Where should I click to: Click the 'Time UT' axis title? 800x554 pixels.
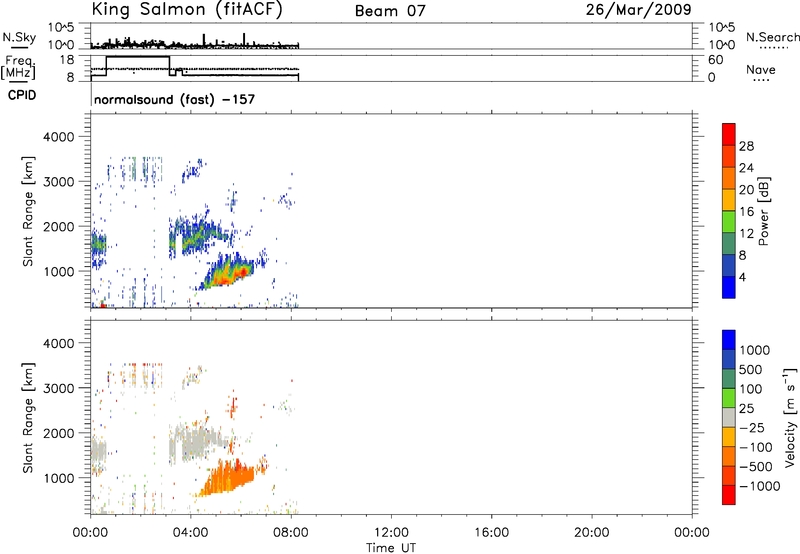point(391,548)
